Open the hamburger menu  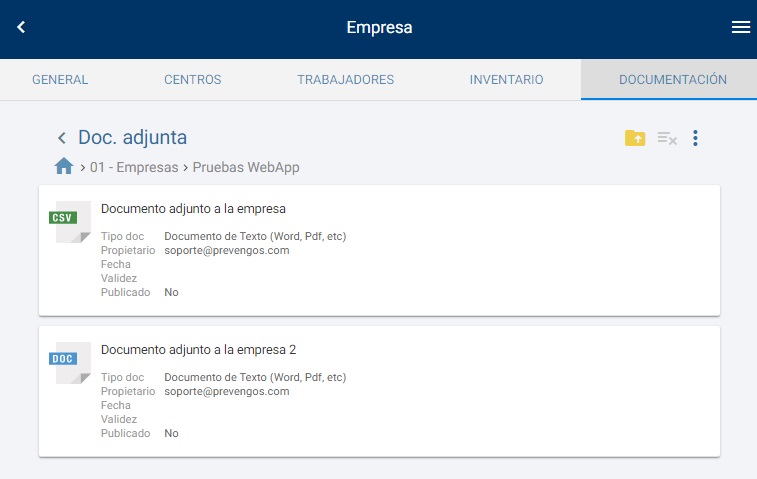point(741,28)
